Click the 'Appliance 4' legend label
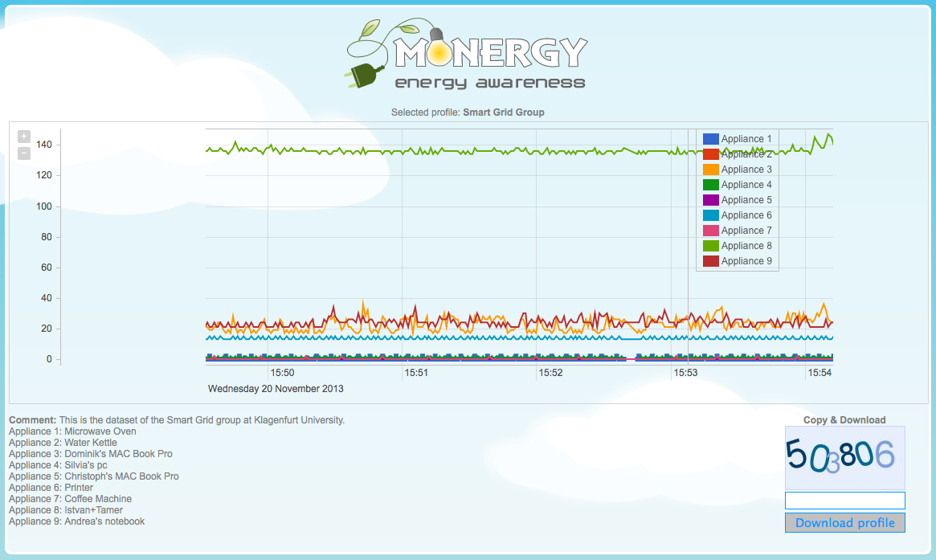936x560 pixels. [746, 185]
